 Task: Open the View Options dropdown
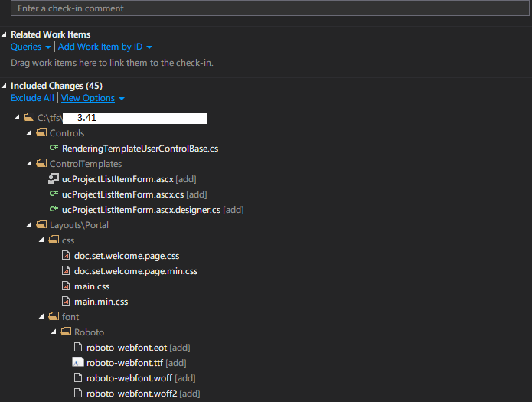point(92,98)
